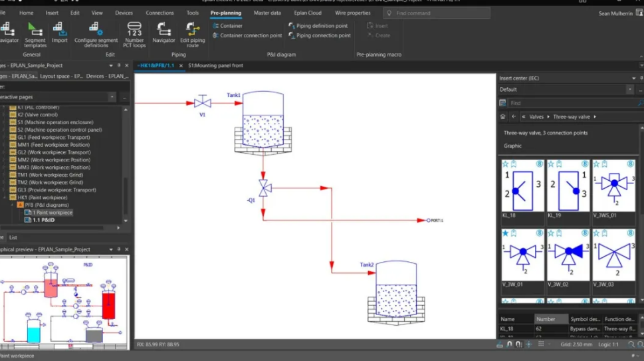Unfavorite the V_3W_01 symbol star
644x361 pixels.
pyautogui.click(x=506, y=233)
